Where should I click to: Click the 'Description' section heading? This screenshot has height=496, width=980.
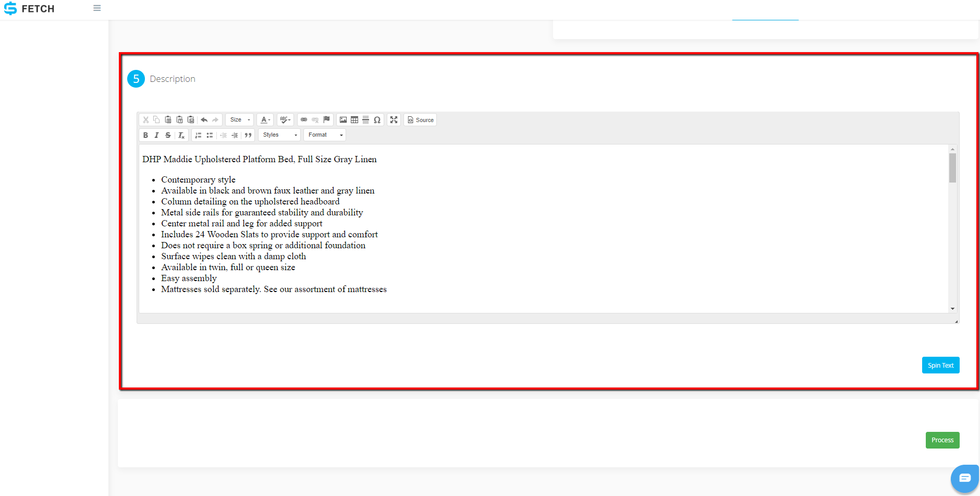tap(173, 79)
